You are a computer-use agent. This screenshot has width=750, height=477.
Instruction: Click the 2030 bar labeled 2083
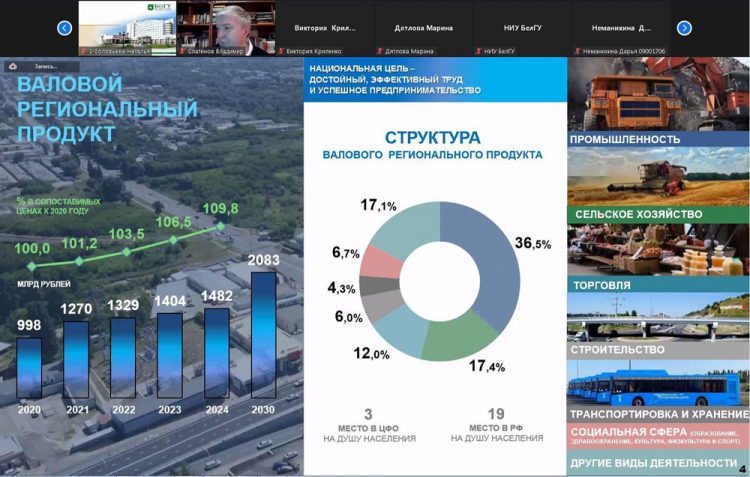264,335
